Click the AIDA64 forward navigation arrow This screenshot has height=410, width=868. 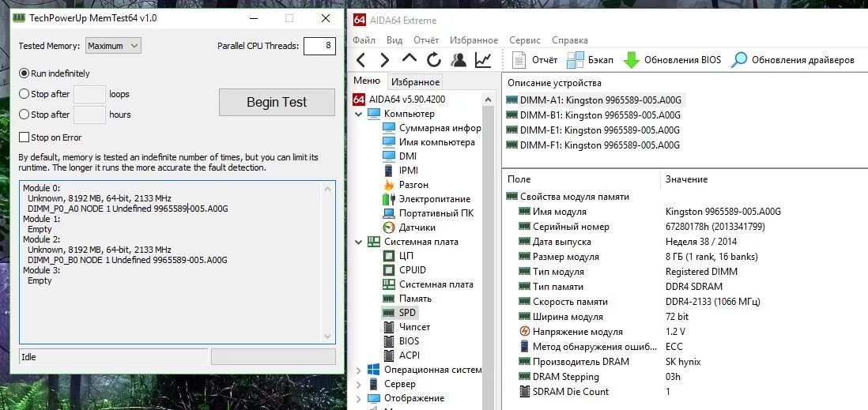[385, 60]
